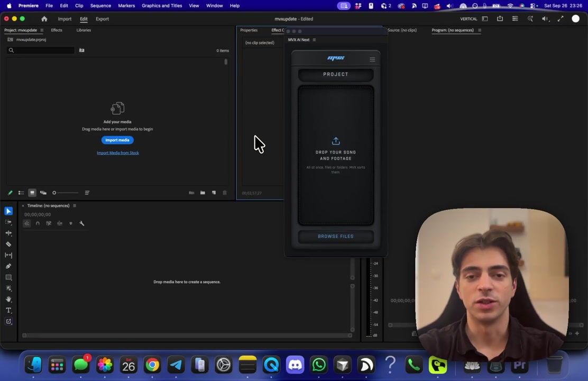
Task: Open the header three-line settings menu
Action: click(515, 19)
